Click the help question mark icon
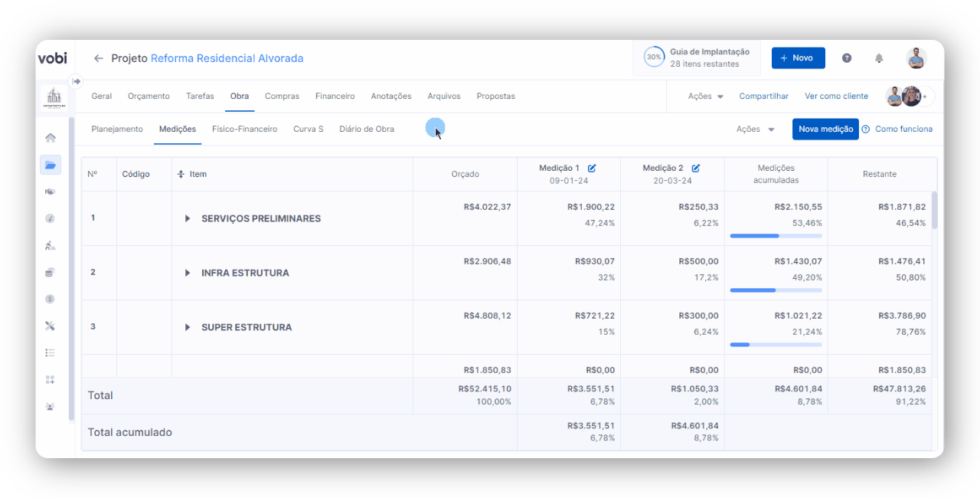Screen dimensions: 980x498 pyautogui.click(x=847, y=58)
